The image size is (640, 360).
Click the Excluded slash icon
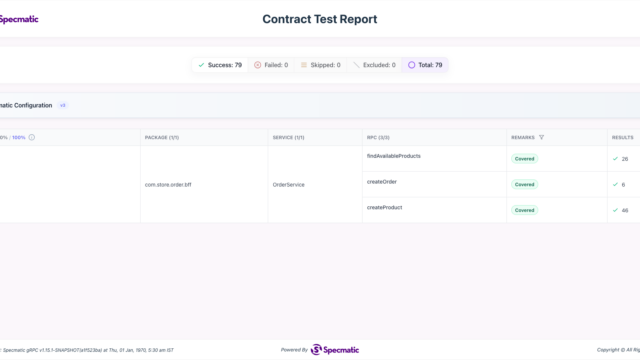point(356,65)
